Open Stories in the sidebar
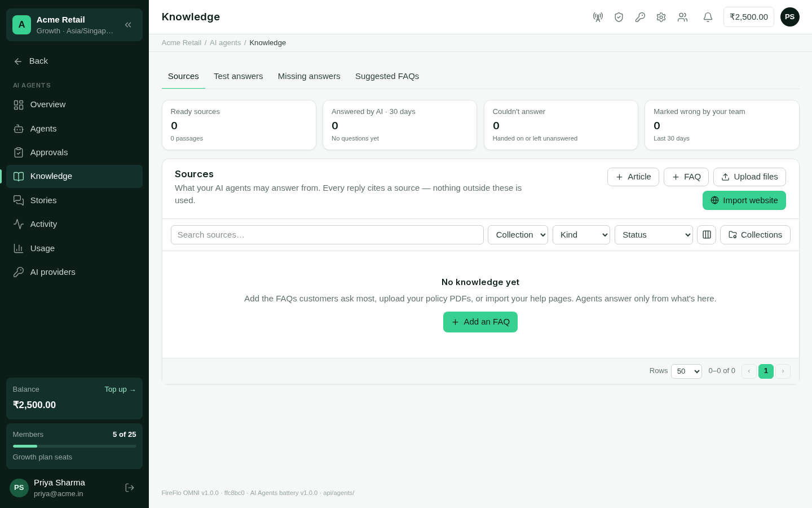 (x=74, y=200)
